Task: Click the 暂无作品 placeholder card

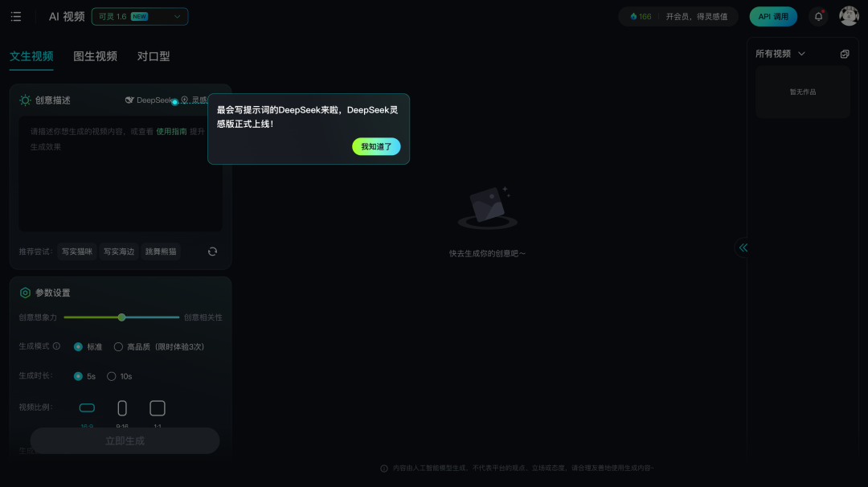Action: pyautogui.click(x=803, y=92)
